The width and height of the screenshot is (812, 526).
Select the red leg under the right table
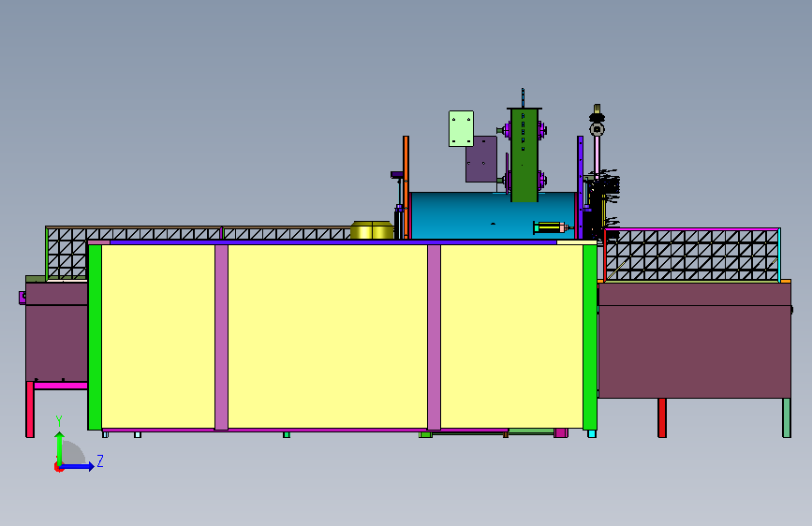coord(662,417)
